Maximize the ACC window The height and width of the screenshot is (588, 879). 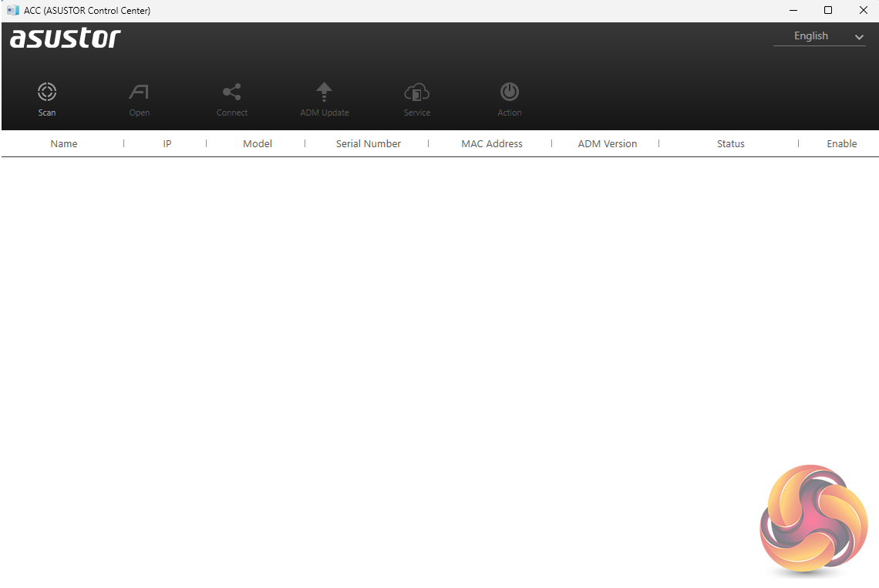(828, 10)
